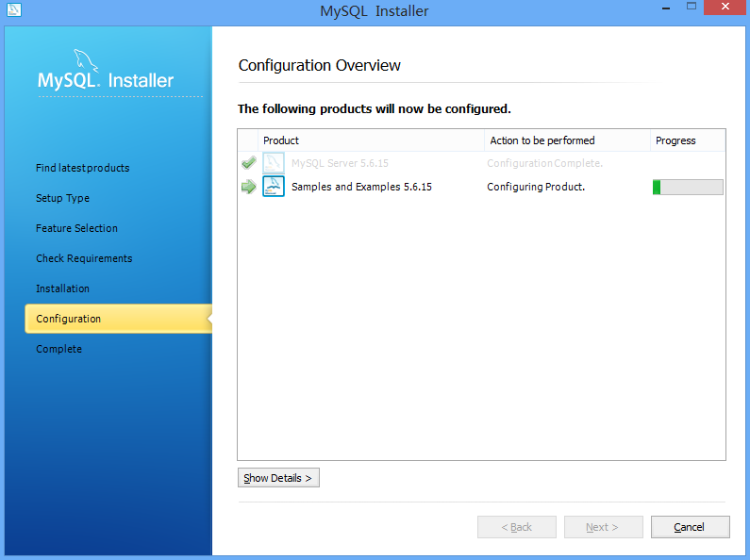750x560 pixels.
Task: Click the Samples and Examples progress bar
Action: click(688, 187)
